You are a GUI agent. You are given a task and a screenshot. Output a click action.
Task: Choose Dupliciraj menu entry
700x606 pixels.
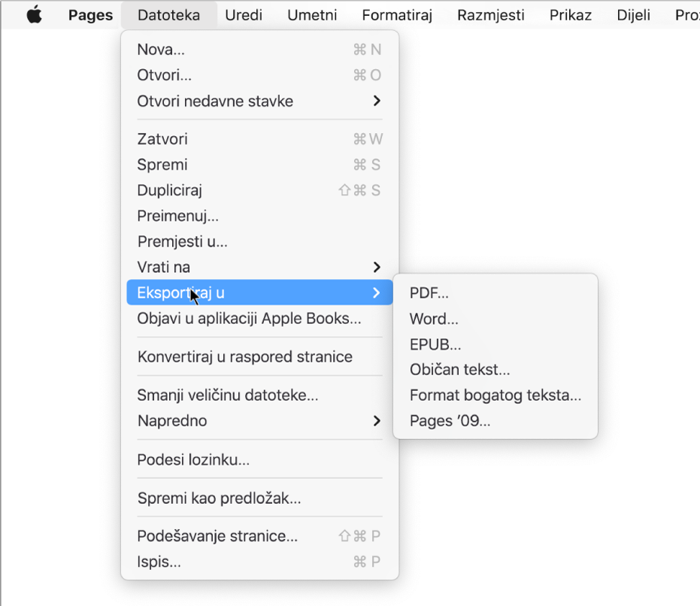click(260, 190)
